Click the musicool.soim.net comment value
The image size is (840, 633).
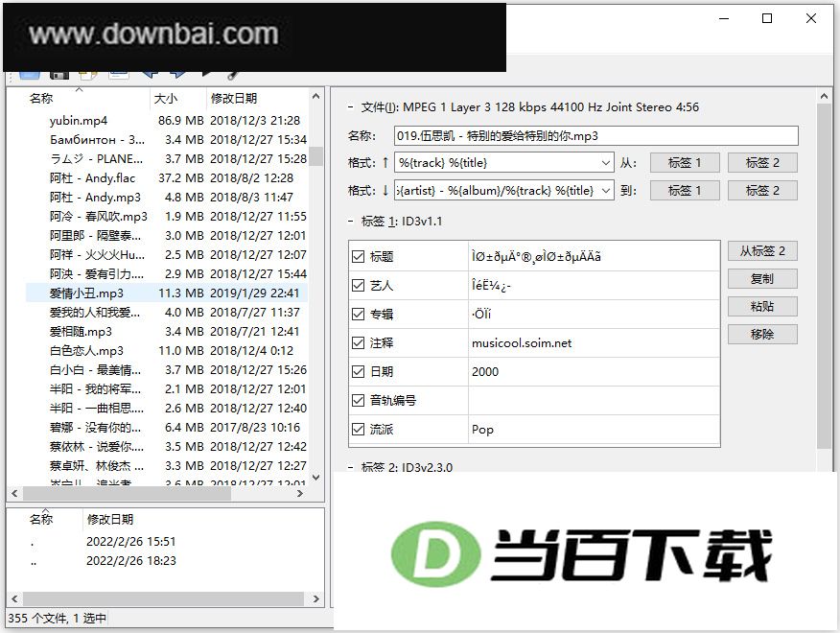click(522, 343)
